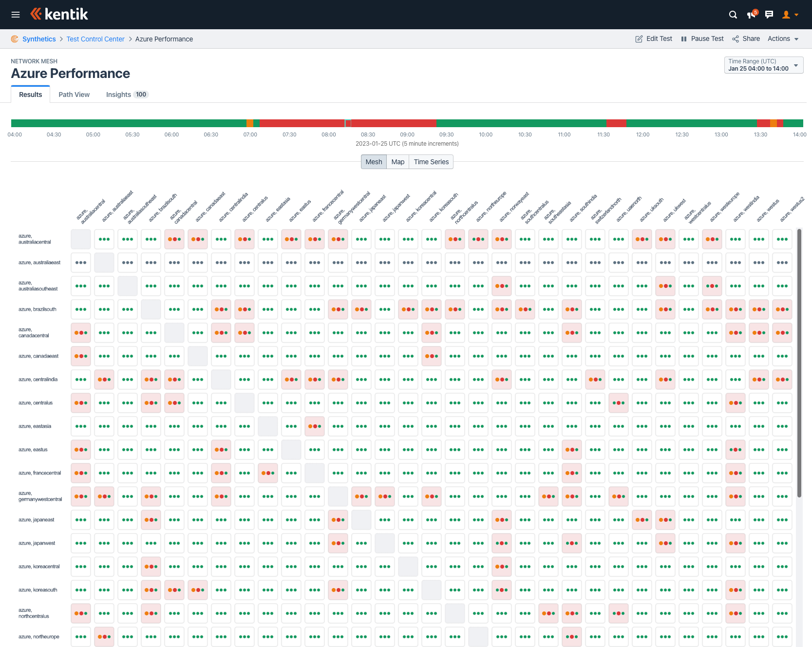The width and height of the screenshot is (812, 647).
Task: Click the Insights count badge 100
Action: [x=141, y=95]
